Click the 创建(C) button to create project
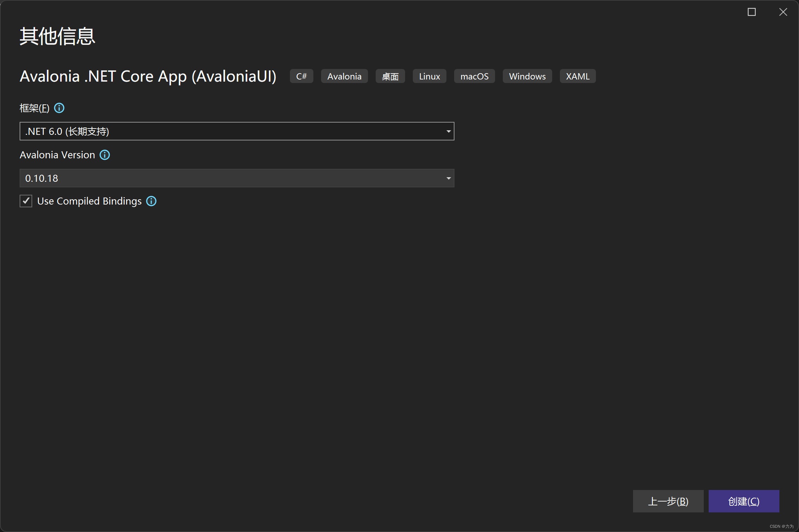The image size is (799, 532). pyautogui.click(x=743, y=501)
